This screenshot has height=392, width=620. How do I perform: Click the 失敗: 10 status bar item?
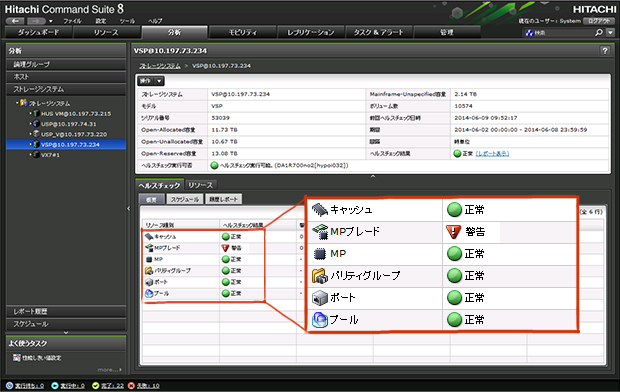click(144, 385)
